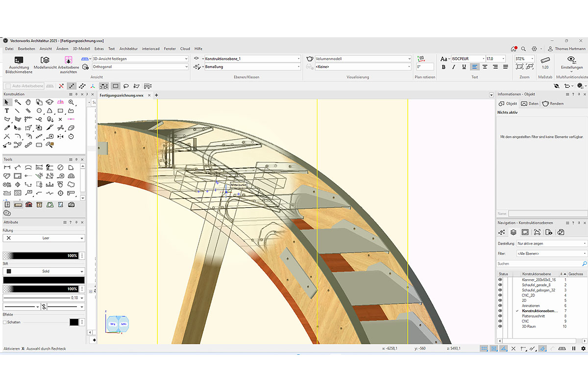Click the Modellansicht icon

(45, 60)
